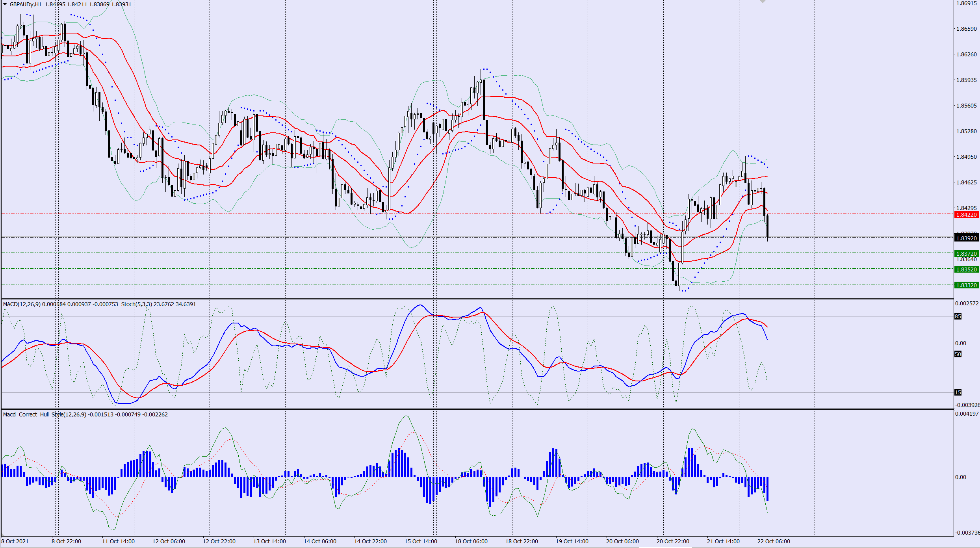Click the 12 Oct 22:00 time label
The height and width of the screenshot is (548, 980).
coord(219,541)
